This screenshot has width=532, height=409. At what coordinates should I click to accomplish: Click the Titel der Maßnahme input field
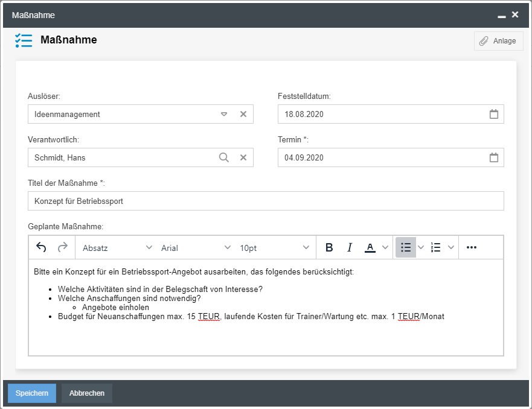pyautogui.click(x=266, y=201)
